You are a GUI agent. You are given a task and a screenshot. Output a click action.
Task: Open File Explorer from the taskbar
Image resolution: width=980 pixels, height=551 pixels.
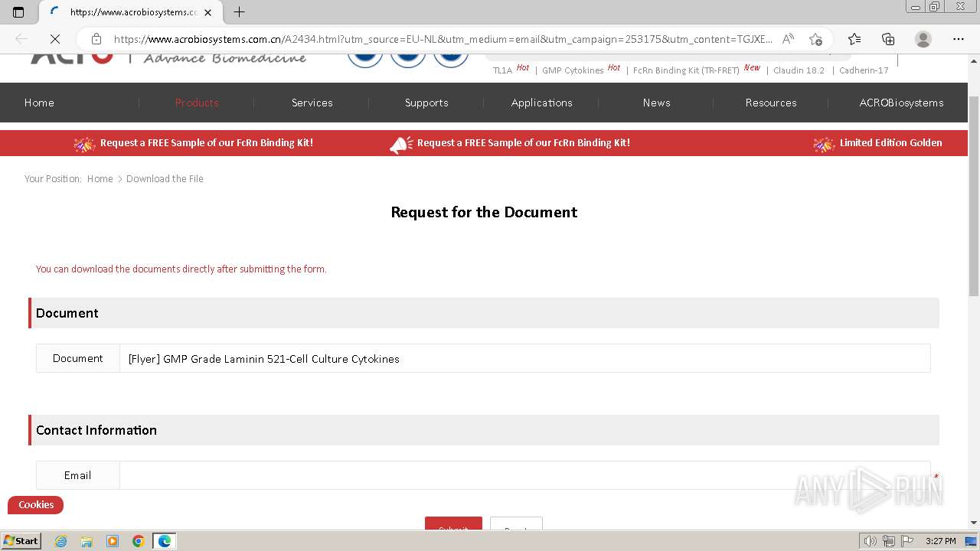tap(87, 541)
